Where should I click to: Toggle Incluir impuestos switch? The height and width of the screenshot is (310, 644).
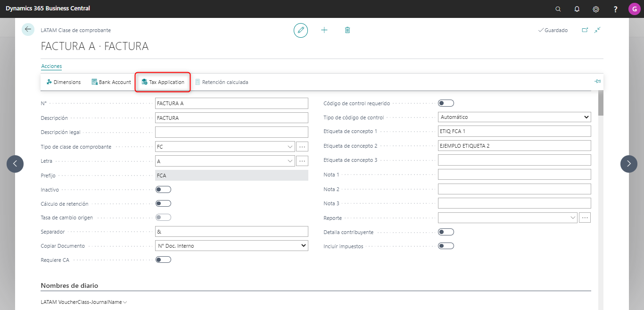[446, 246]
